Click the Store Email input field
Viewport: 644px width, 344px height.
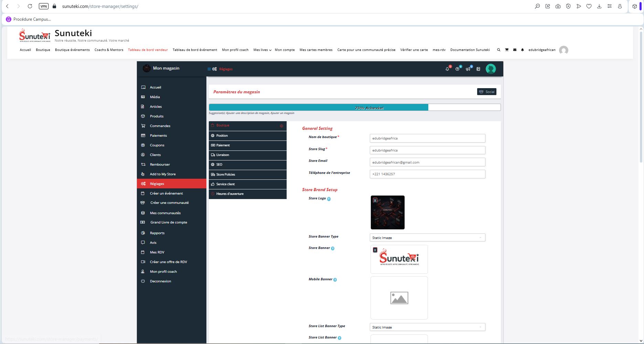coord(427,162)
